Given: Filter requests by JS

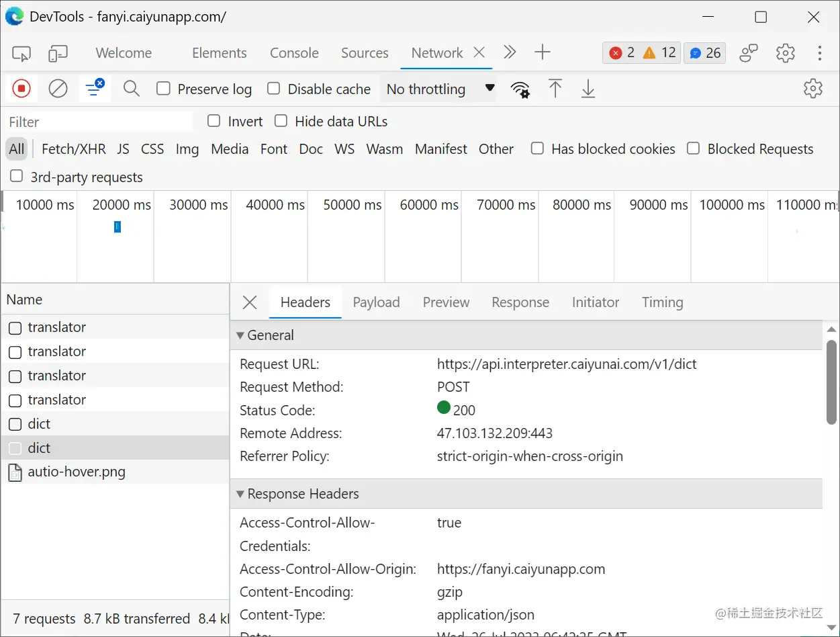Looking at the screenshot, I should (x=123, y=149).
